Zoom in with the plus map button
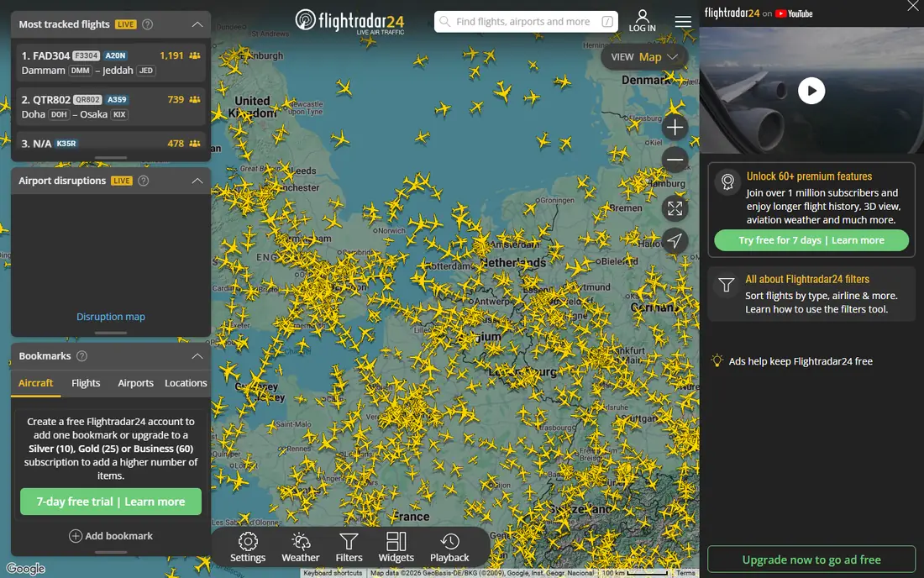This screenshot has width=924, height=578. click(x=675, y=127)
